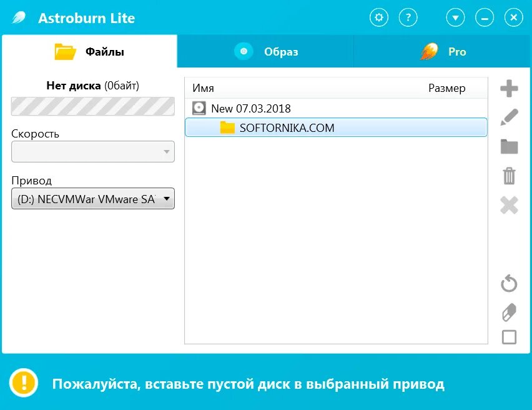Click the Astroburn feather logo
532x410 pixels.
(x=19, y=17)
